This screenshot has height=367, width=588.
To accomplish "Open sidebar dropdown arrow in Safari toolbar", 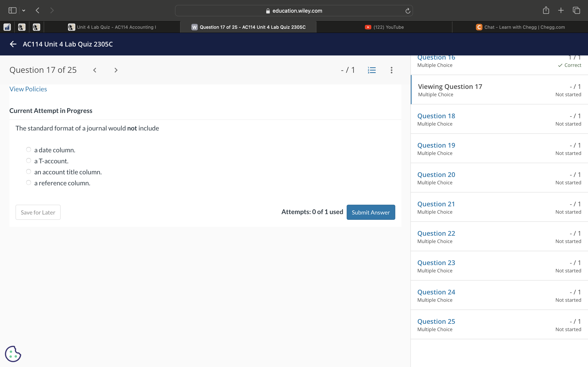I will coord(23,10).
